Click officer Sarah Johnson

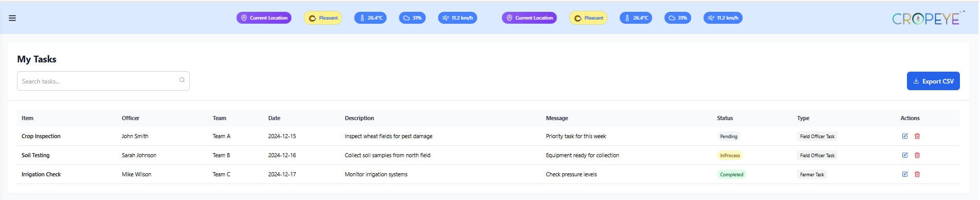[139, 155]
